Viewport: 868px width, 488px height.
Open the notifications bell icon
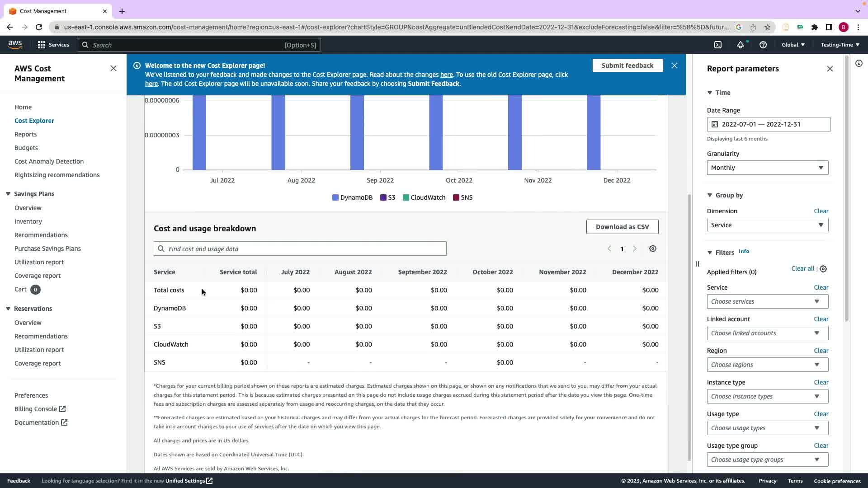[x=740, y=45]
